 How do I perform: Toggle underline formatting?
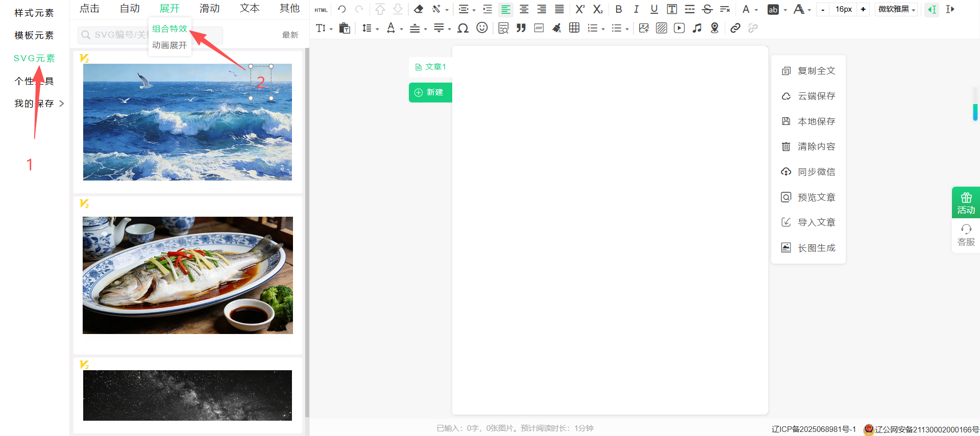654,9
